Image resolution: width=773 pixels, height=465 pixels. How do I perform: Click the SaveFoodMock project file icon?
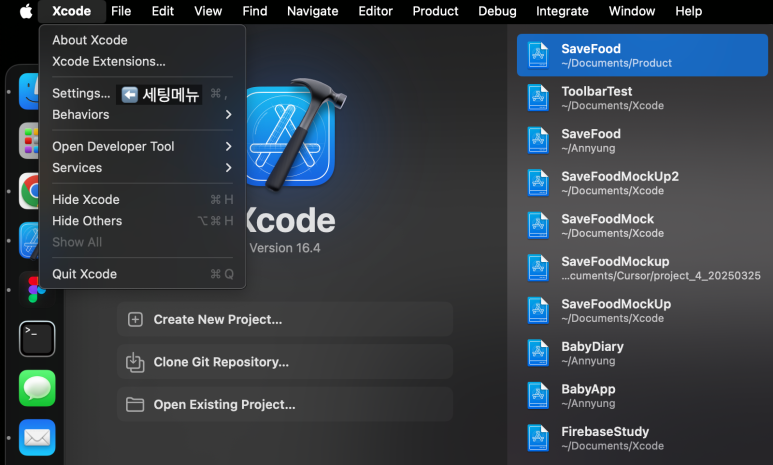tap(538, 225)
